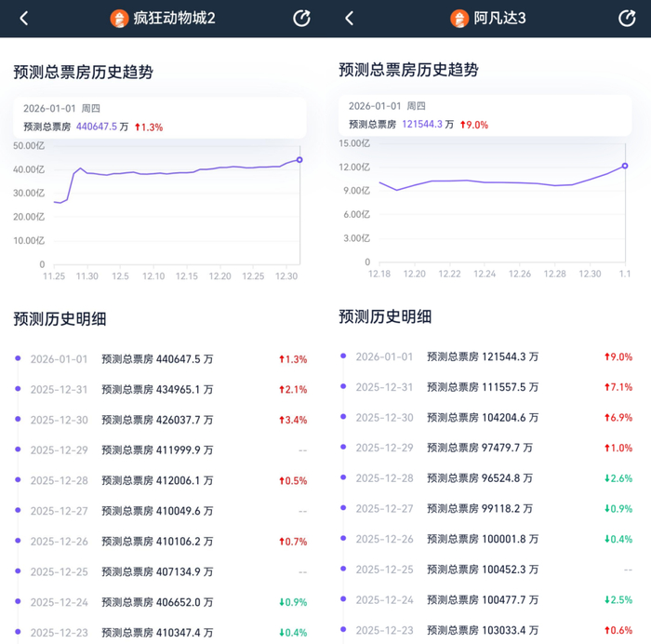Viewport: 651px width, 644px height.
Task: Select row 预测总票房 100477.7 万
Action: pos(486,600)
